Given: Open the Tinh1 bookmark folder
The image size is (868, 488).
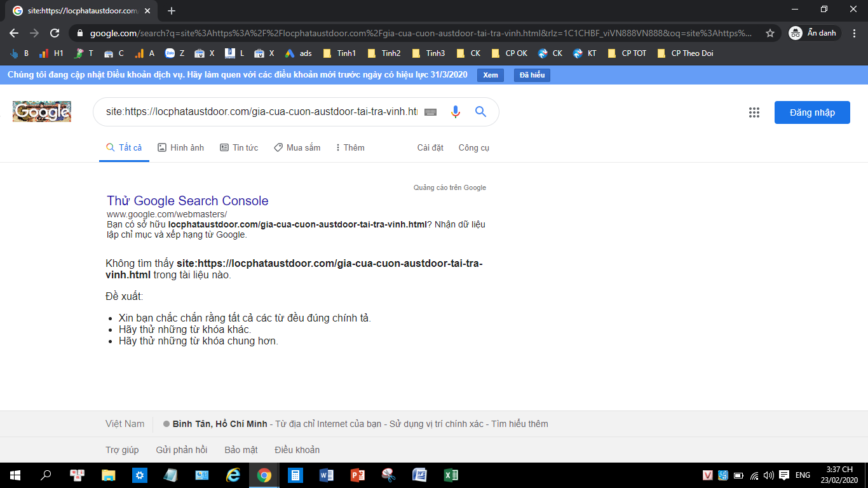Looking at the screenshot, I should [x=339, y=53].
